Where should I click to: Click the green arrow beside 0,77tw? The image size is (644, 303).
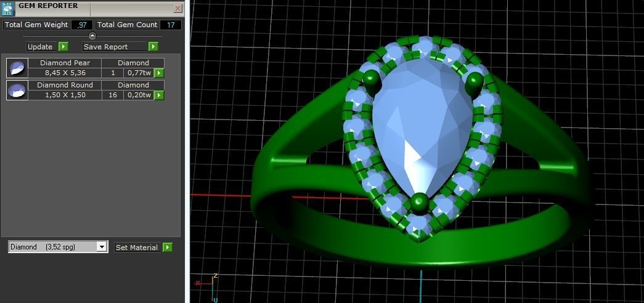pos(159,73)
